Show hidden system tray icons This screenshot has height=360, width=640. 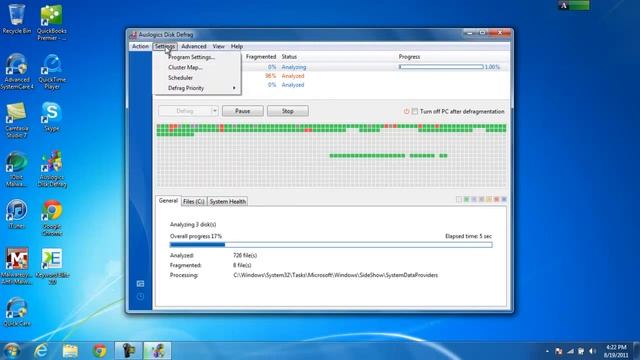coord(547,351)
